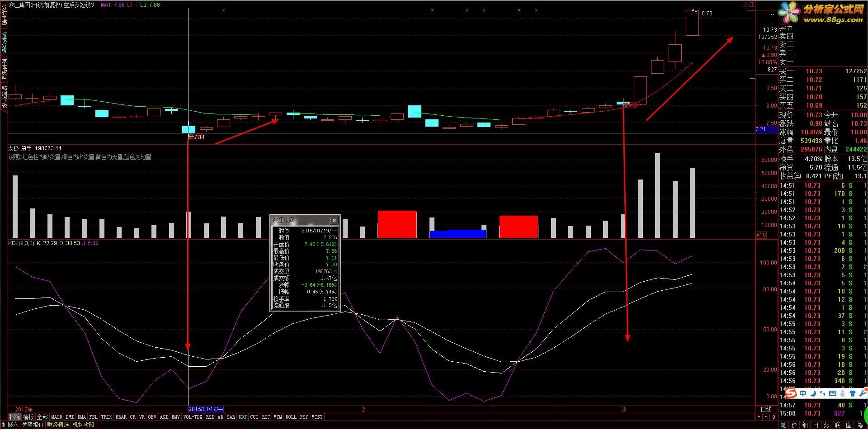Image resolution: width=868 pixels, height=430 pixels.
Task: Open the 技术分析 side tab
Action: pyautogui.click(x=4, y=42)
